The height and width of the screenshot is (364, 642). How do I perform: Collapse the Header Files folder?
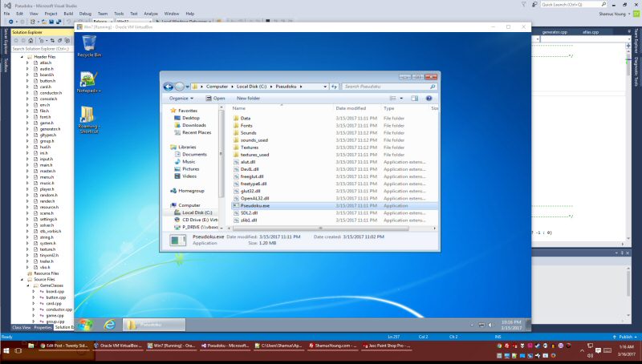point(22,57)
